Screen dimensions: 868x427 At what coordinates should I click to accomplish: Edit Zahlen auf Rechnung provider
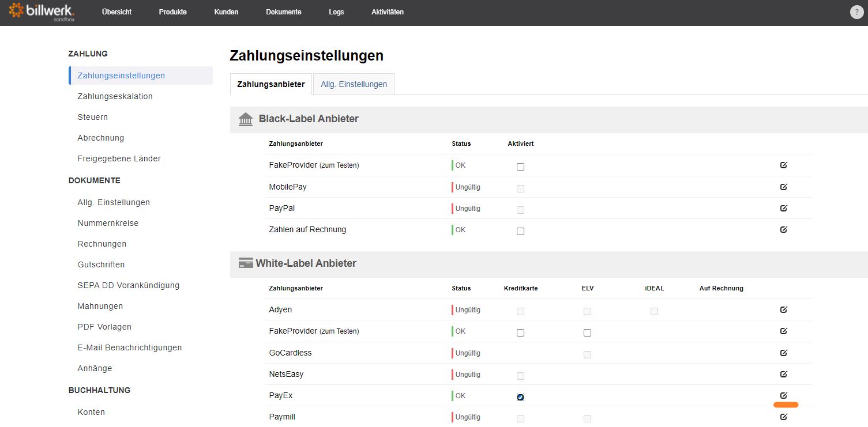[x=783, y=229]
